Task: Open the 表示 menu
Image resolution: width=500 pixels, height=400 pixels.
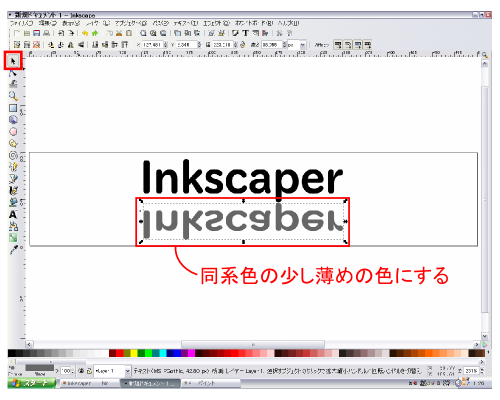Action: tap(71, 23)
